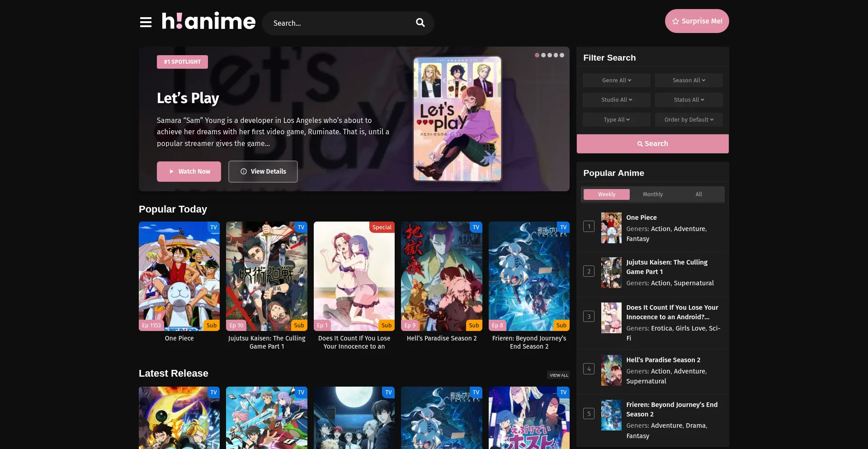Click One Piece thumbnail in Popular Anime list

(611, 228)
